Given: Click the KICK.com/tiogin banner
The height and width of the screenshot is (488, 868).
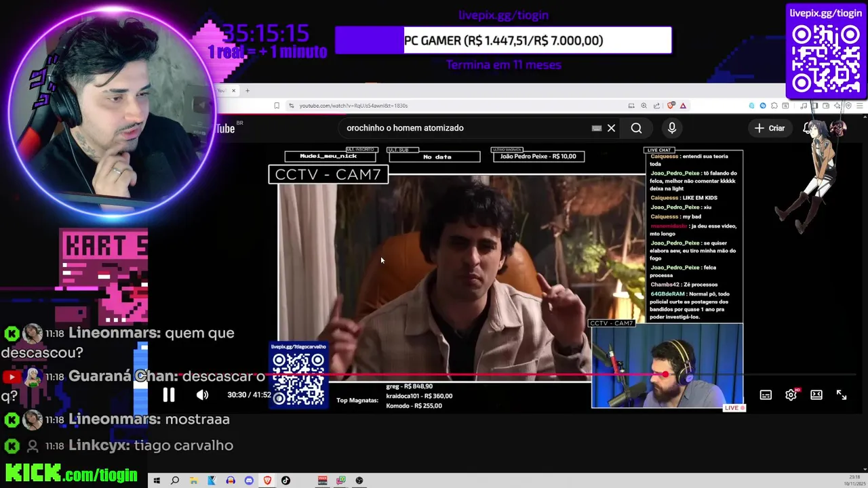Looking at the screenshot, I should pyautogui.click(x=72, y=472).
